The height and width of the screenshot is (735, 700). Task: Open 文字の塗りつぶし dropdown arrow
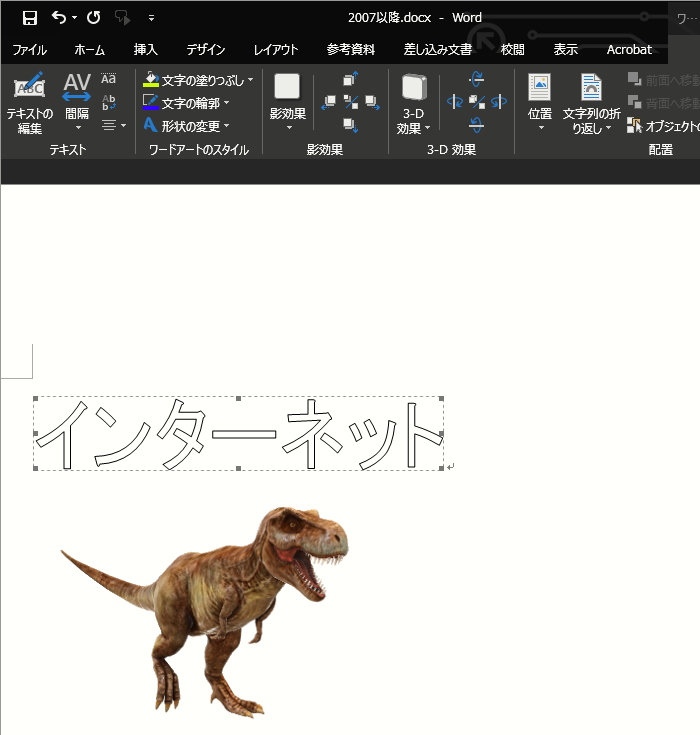(250, 80)
